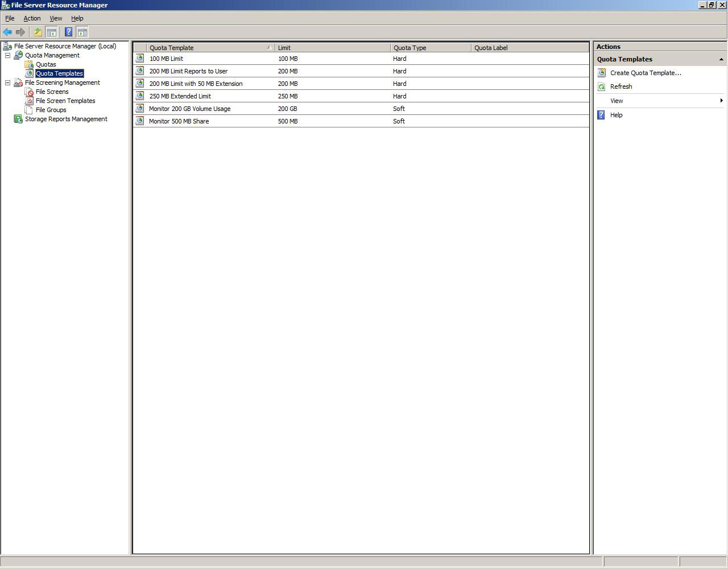Click the Help link in Actions pane
The height and width of the screenshot is (569, 728).
pyautogui.click(x=616, y=115)
